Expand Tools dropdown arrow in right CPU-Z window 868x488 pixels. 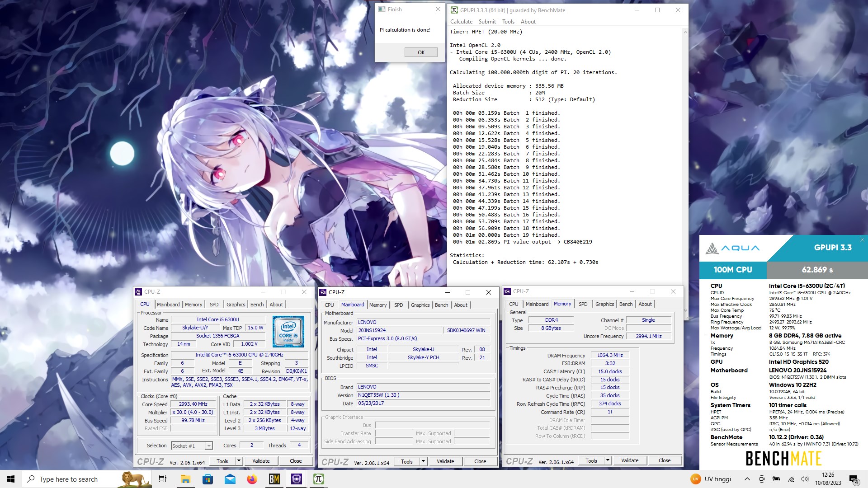608,461
